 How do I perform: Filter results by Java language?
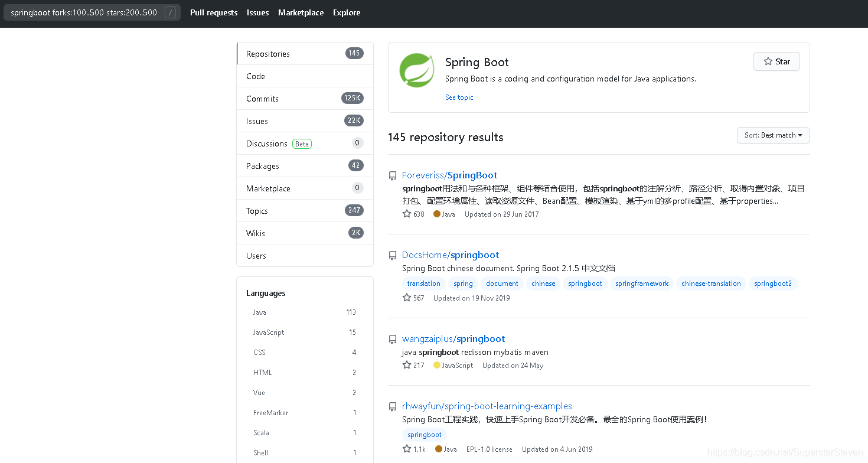coord(305,312)
